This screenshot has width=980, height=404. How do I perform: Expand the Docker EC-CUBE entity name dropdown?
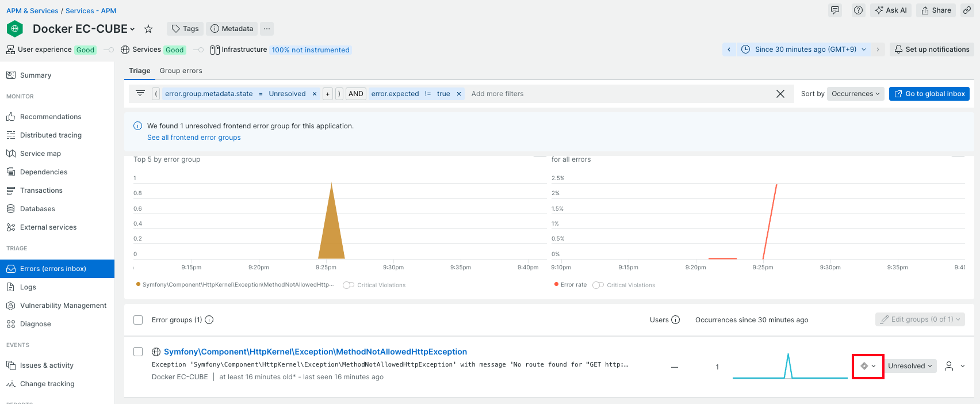[132, 29]
